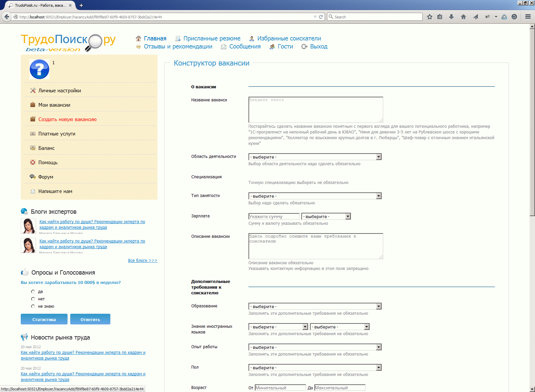The height and width of the screenshot is (392, 535).
Task: Click the ant-shaped toolbar icon
Action: 488,17
